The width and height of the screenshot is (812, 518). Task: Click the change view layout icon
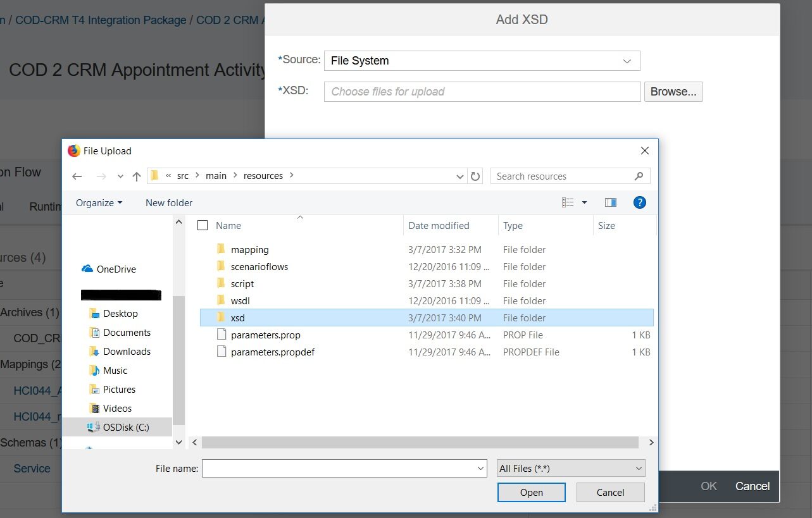(x=568, y=202)
